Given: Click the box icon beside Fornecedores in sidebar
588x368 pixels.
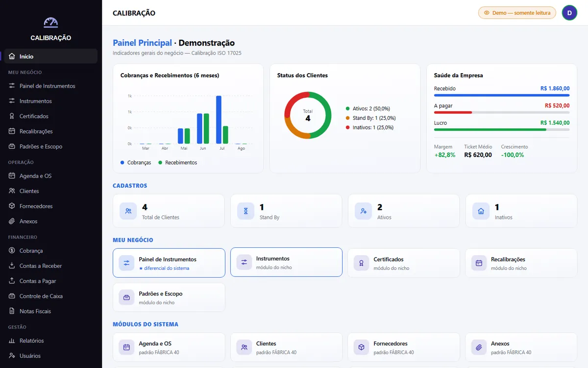Looking at the screenshot, I should click(12, 207).
